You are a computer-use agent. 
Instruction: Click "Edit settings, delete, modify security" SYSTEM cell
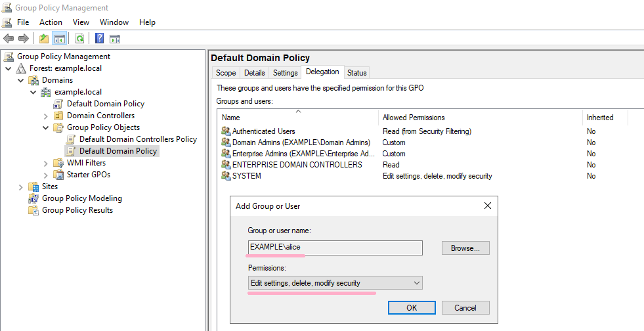(437, 176)
